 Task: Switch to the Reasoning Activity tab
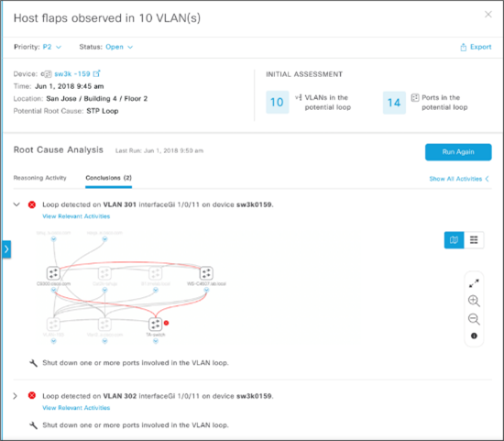point(39,178)
